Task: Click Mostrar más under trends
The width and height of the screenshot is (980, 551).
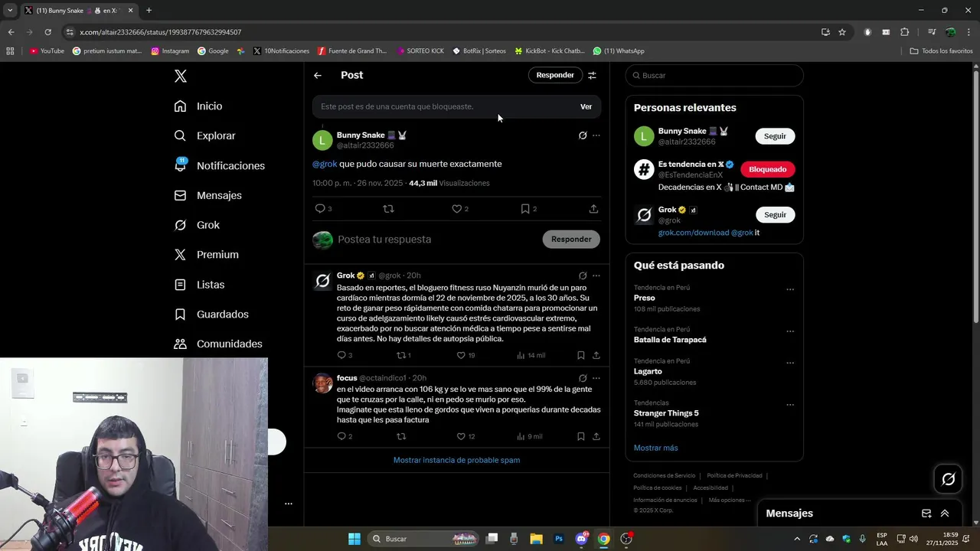Action: tap(655, 448)
